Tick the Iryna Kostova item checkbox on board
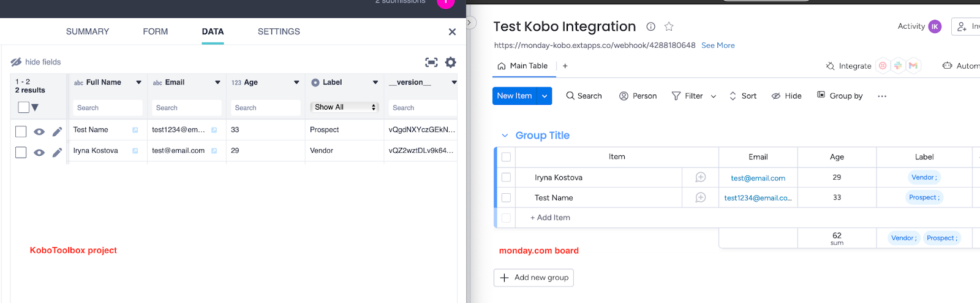The height and width of the screenshot is (303, 980). click(x=506, y=177)
